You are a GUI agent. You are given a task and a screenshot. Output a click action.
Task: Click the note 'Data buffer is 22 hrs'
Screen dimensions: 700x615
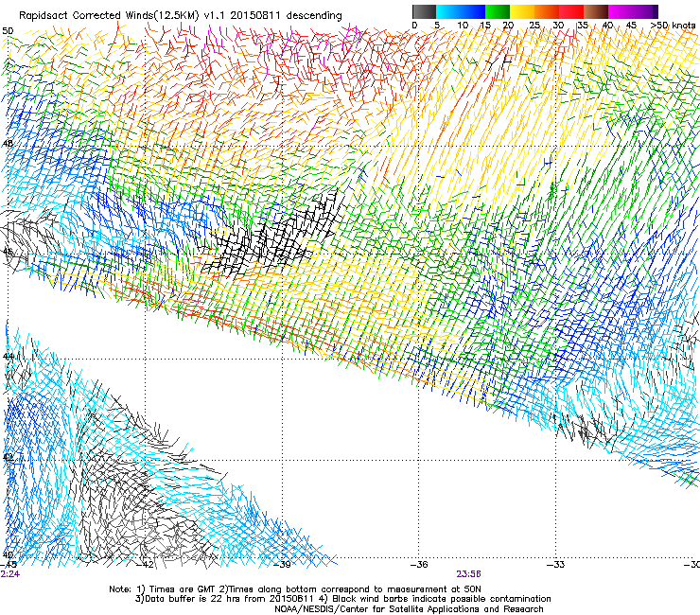tap(184, 599)
